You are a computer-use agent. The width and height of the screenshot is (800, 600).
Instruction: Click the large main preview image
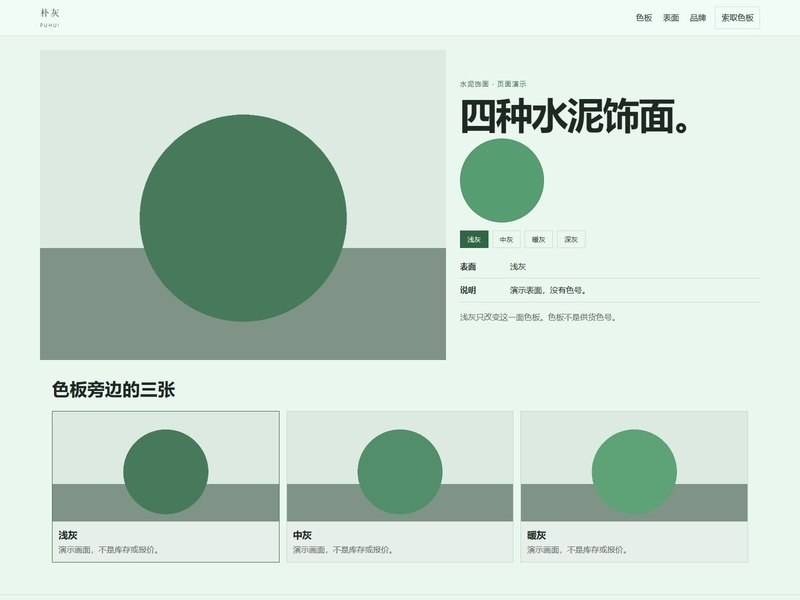coord(243,205)
